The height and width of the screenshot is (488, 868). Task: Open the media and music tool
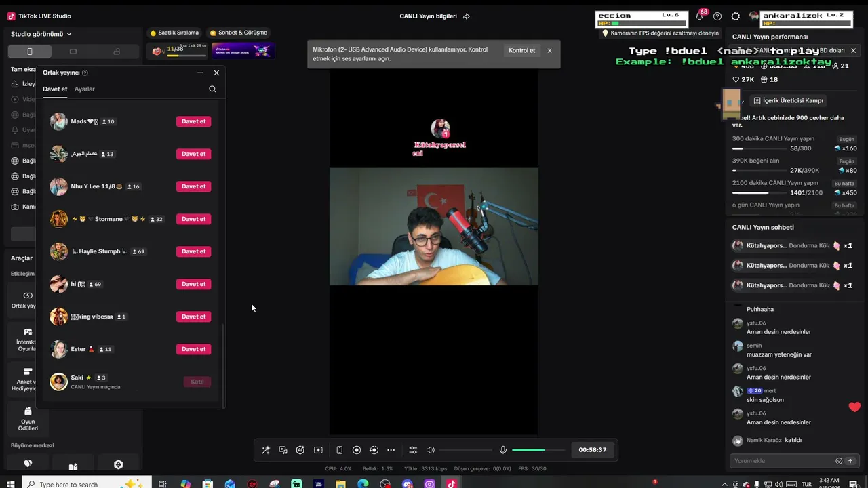click(x=283, y=450)
